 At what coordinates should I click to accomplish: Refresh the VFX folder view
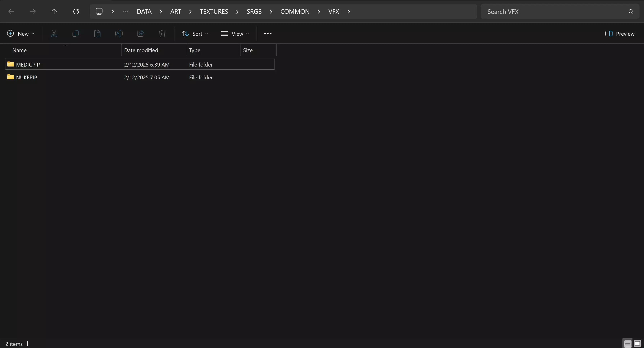pos(76,12)
